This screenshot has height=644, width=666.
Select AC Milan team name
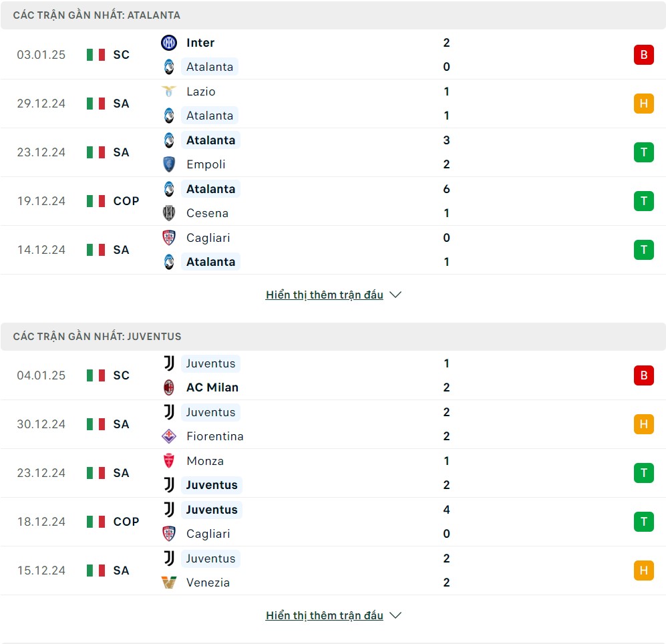212,387
